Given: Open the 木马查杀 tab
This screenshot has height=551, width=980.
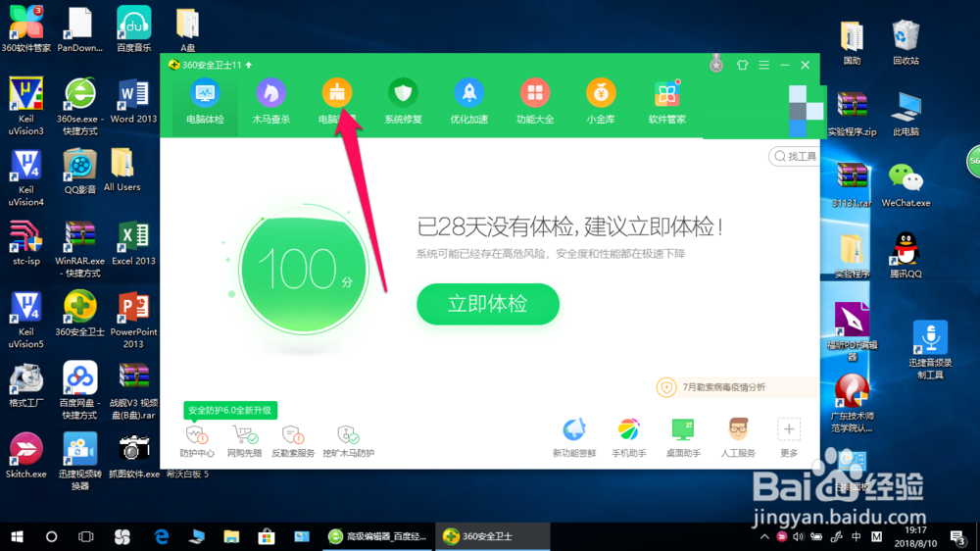Looking at the screenshot, I should click(270, 101).
